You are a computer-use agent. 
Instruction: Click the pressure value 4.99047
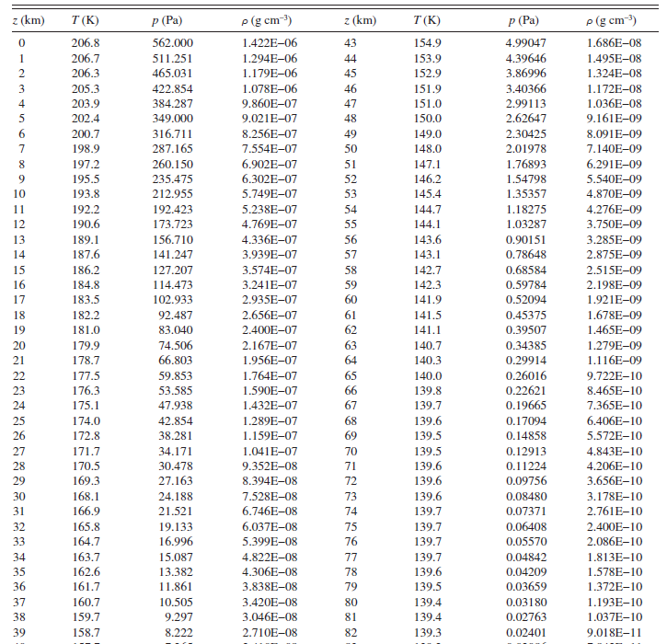525,43
